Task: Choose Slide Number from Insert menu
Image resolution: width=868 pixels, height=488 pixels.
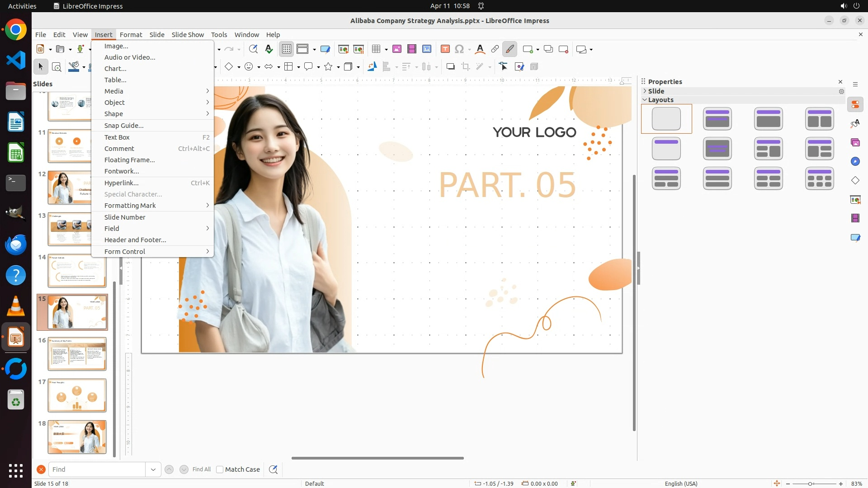Action: coord(125,217)
